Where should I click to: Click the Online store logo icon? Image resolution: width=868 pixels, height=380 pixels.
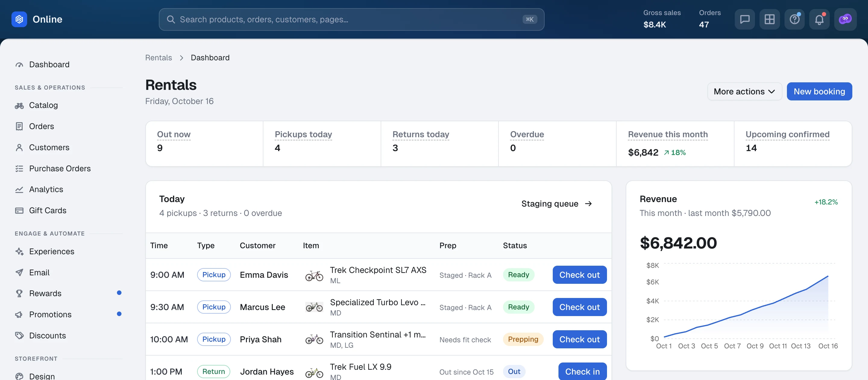[19, 19]
